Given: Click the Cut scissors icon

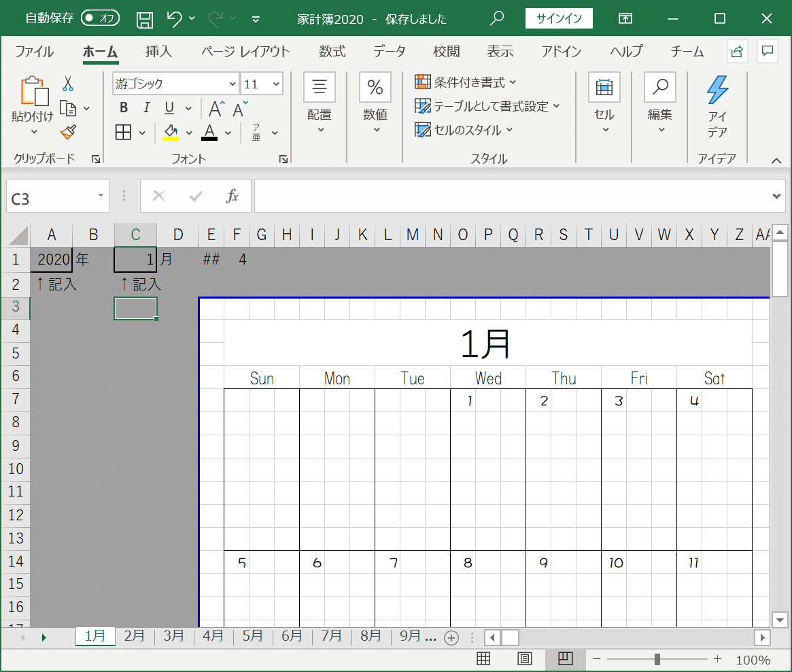Looking at the screenshot, I should (x=68, y=84).
